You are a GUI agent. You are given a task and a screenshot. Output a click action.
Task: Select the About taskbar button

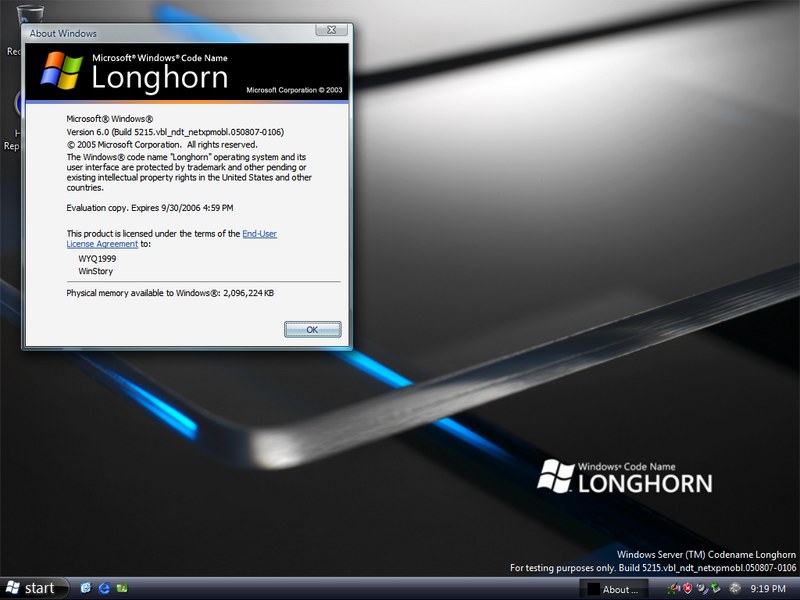614,589
